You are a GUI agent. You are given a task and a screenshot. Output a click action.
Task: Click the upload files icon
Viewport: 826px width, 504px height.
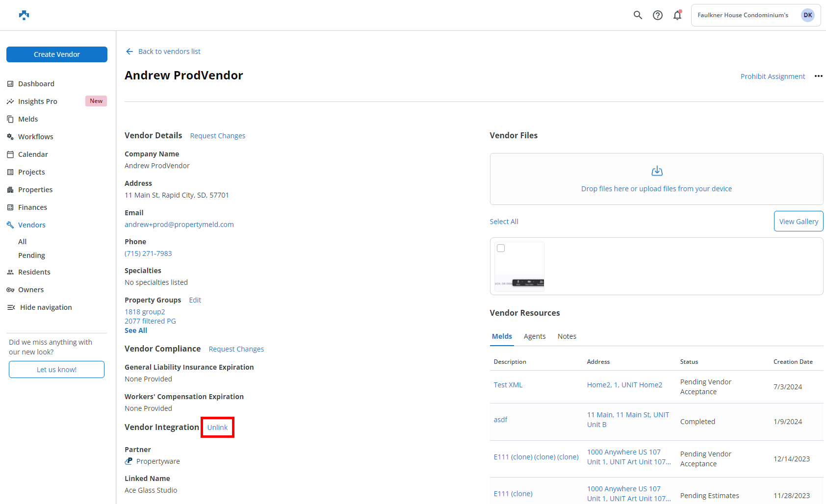click(x=657, y=171)
